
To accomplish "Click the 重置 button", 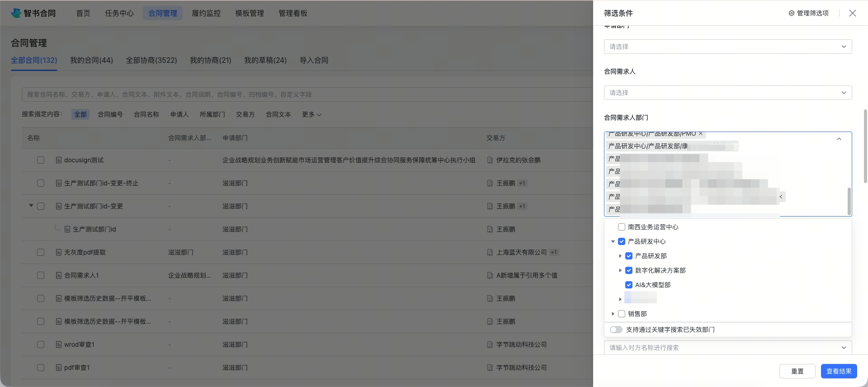I will point(797,371).
